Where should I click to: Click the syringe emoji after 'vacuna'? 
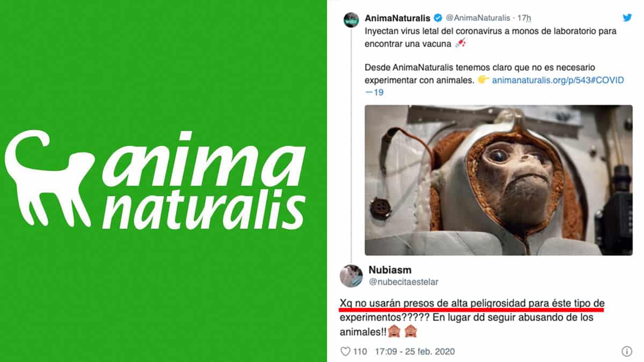460,44
